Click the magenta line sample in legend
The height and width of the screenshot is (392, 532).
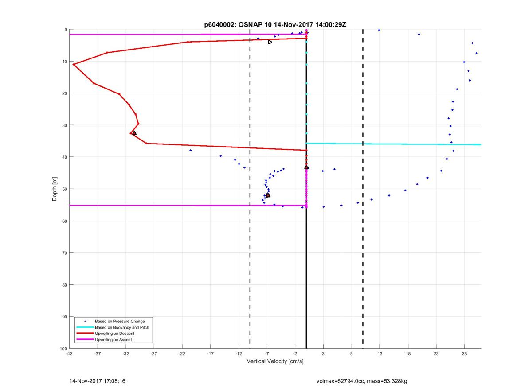(84, 340)
